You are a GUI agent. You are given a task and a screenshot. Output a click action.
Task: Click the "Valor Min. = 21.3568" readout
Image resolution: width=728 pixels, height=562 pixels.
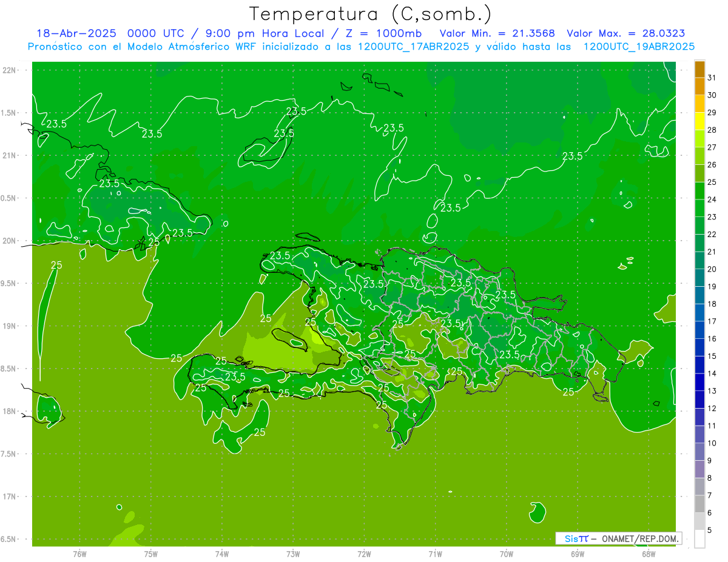[497, 33]
